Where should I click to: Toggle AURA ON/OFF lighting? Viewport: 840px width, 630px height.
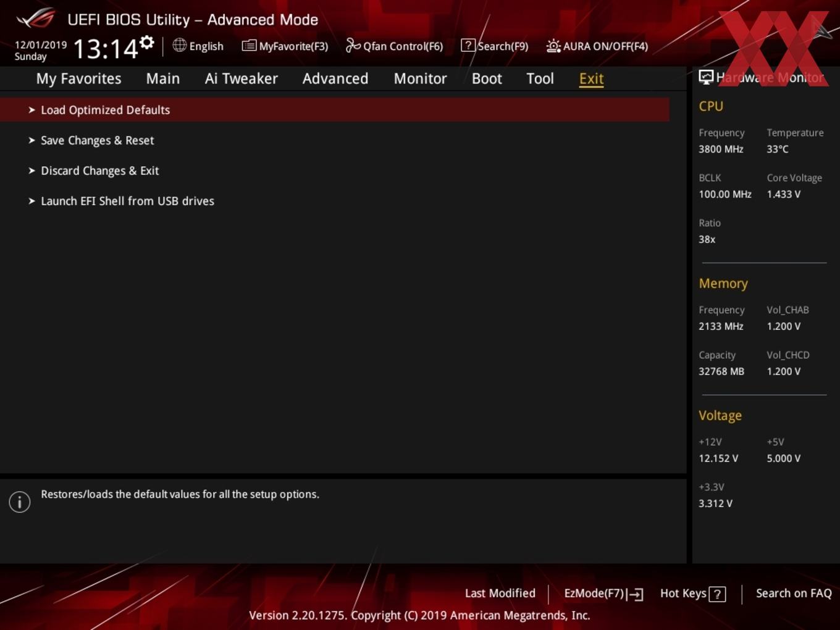[x=597, y=46]
